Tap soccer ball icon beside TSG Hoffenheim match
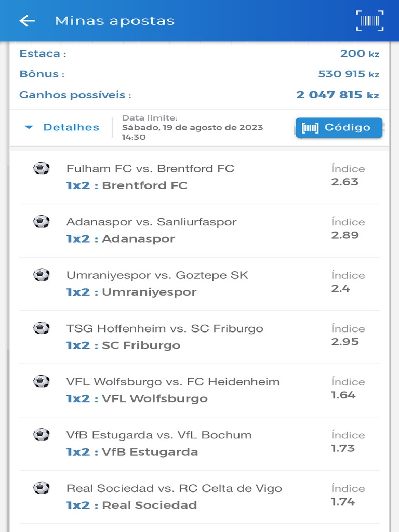 point(42,328)
